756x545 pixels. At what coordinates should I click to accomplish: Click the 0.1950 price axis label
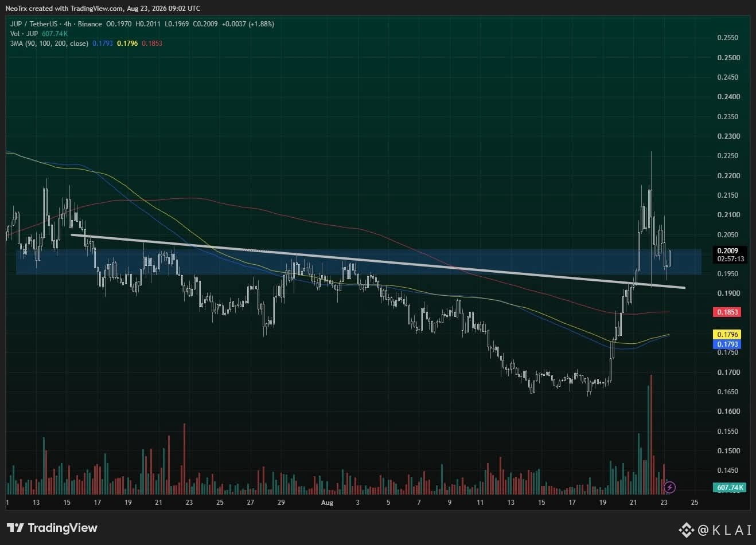pyautogui.click(x=728, y=274)
